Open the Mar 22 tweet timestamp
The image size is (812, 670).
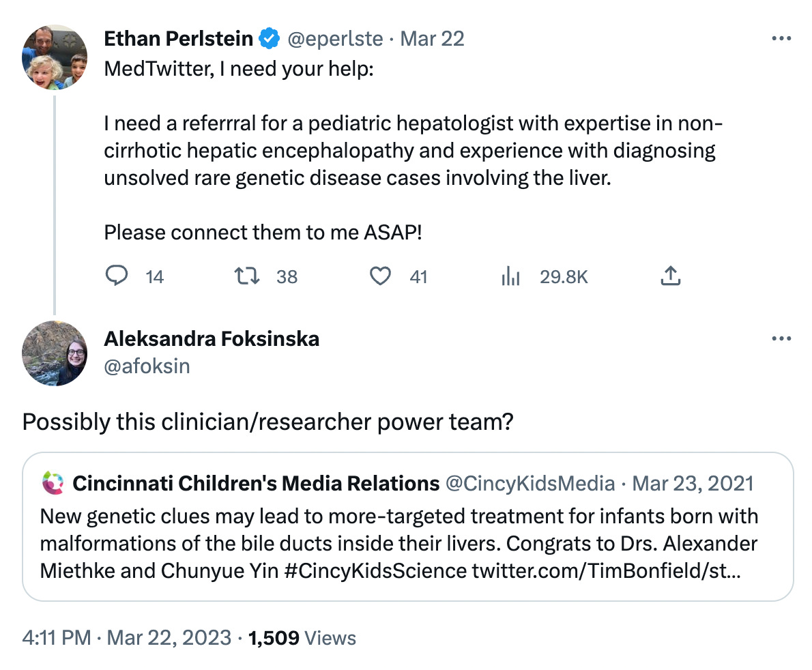tap(432, 39)
